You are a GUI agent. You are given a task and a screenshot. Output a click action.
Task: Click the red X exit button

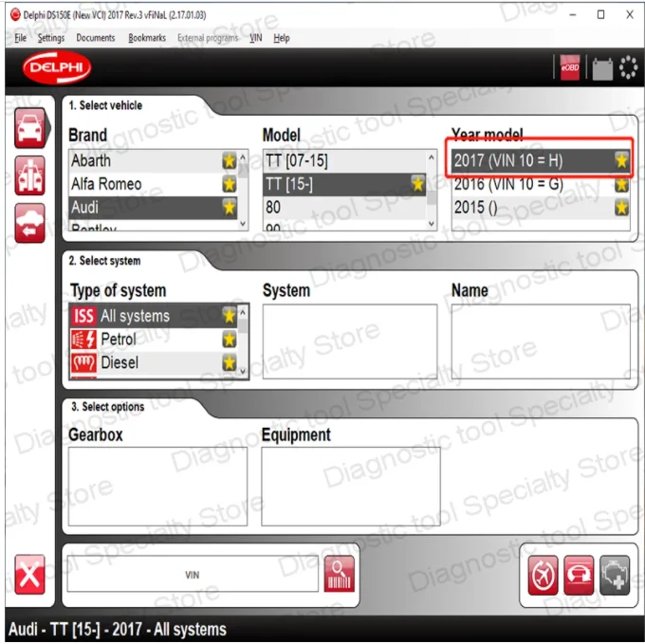[29, 574]
